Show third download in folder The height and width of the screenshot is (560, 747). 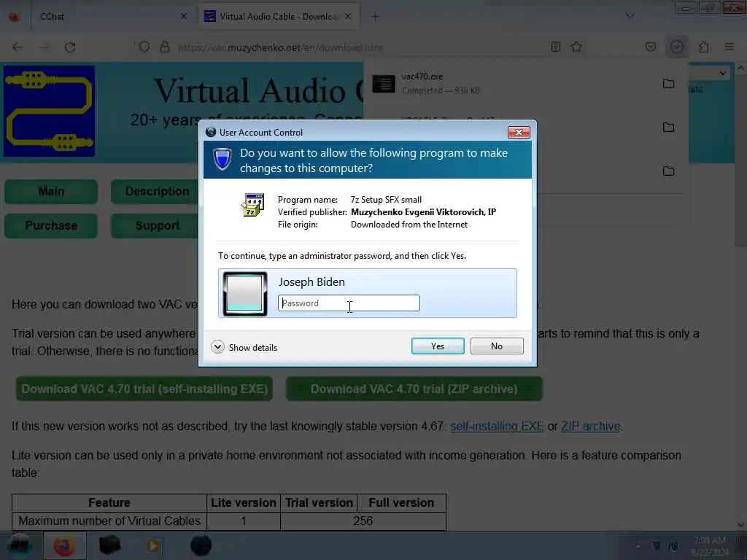[x=668, y=171]
